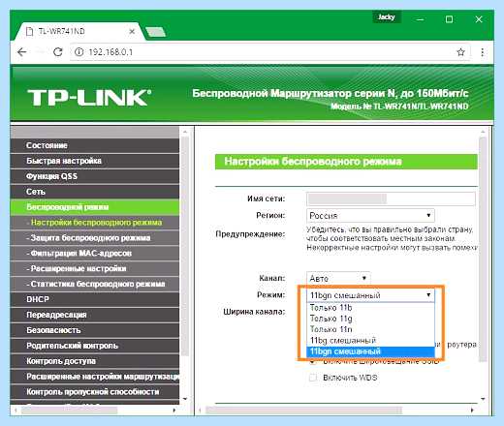Click the Имя сети input field

tap(391, 198)
